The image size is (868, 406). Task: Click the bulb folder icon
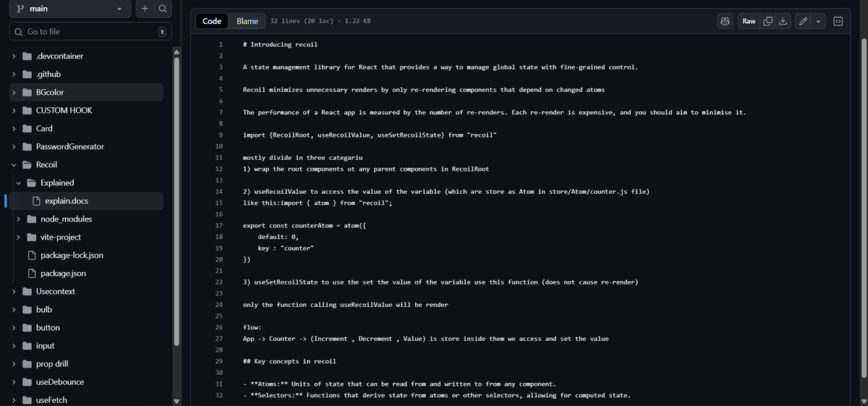click(x=27, y=310)
